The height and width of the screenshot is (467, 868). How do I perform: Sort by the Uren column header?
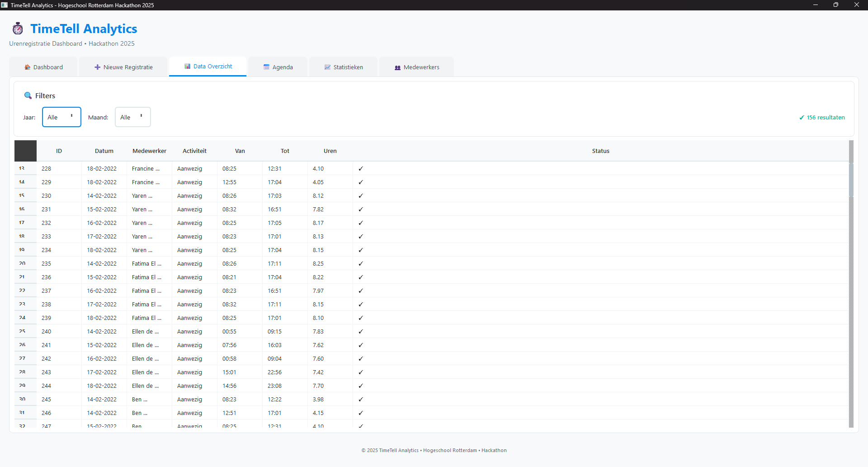coord(330,151)
